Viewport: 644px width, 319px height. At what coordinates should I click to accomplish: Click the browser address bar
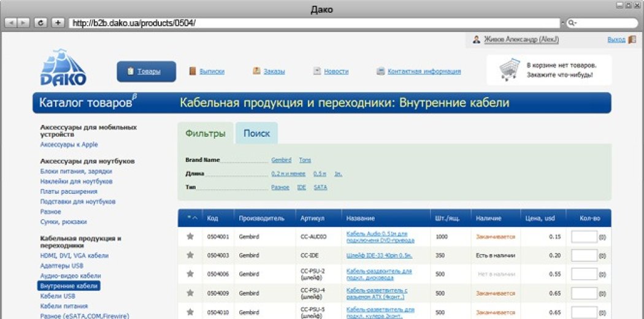(x=314, y=23)
